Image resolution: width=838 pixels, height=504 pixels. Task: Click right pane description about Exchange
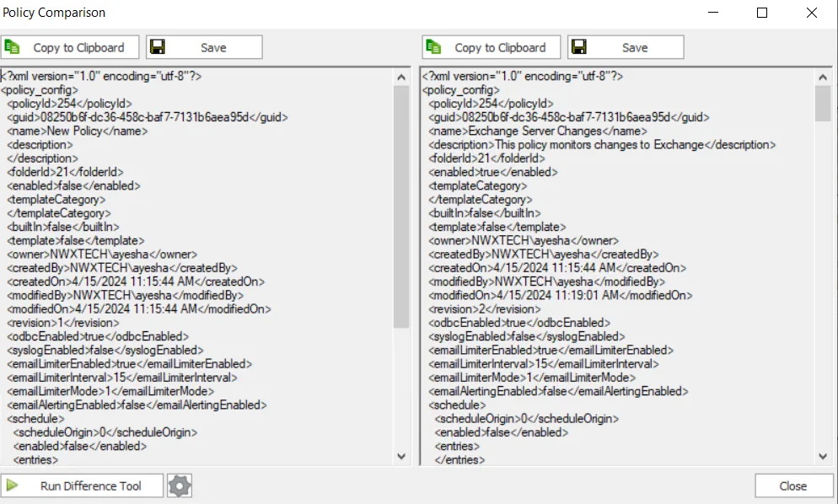pyautogui.click(x=602, y=145)
